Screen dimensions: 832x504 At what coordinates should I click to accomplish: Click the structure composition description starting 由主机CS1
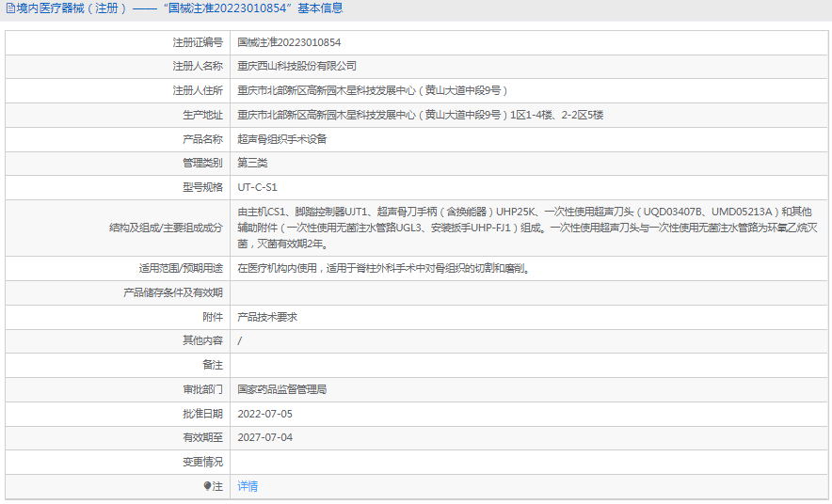[527, 228]
